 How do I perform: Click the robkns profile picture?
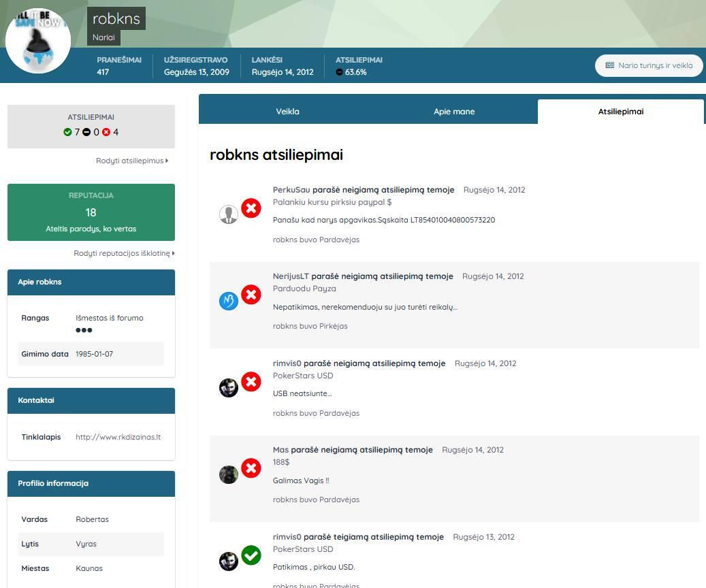[38, 41]
